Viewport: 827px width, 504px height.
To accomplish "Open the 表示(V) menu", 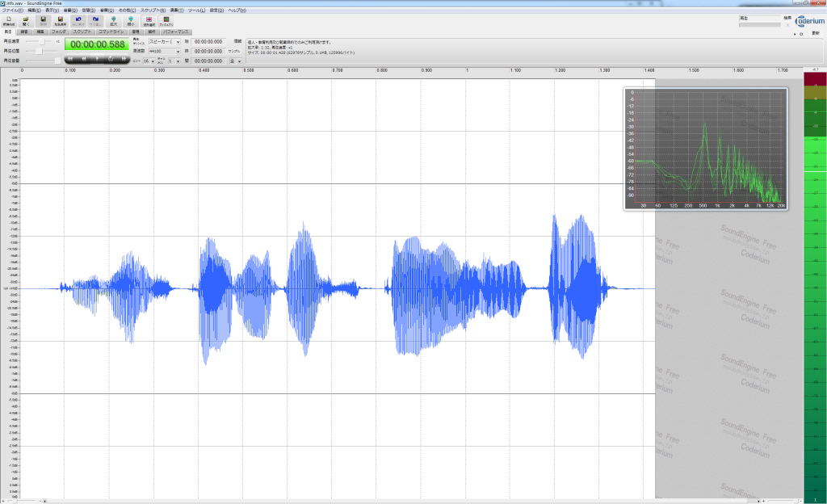I will click(52, 10).
